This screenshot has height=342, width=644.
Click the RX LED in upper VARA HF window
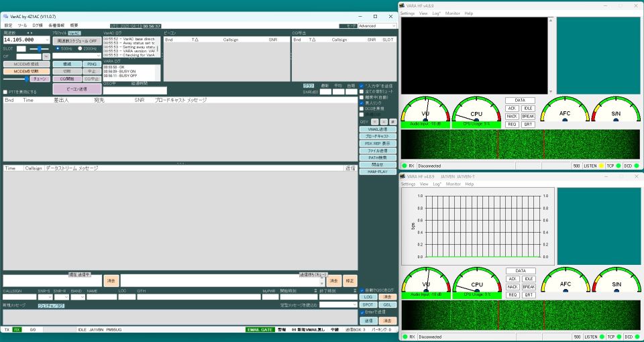405,166
